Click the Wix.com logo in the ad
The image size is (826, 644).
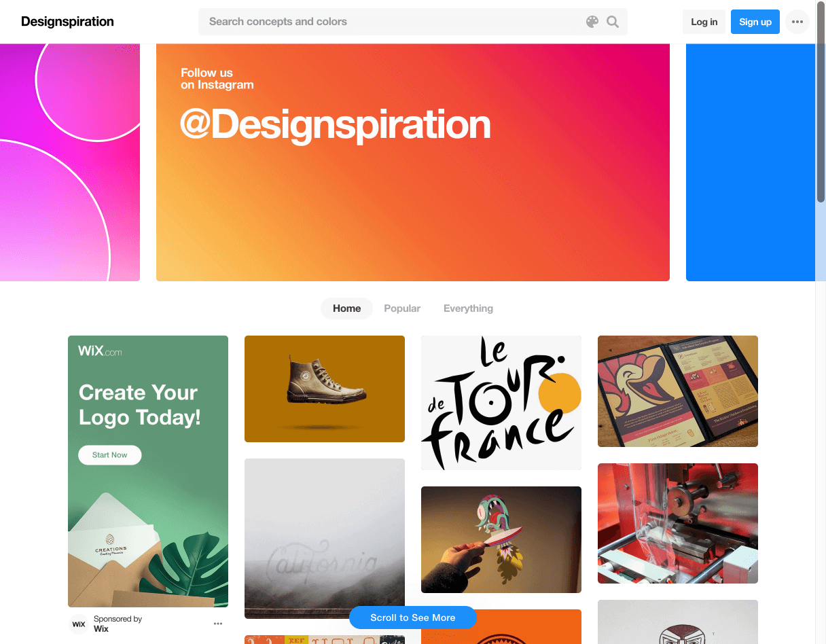pyautogui.click(x=100, y=351)
